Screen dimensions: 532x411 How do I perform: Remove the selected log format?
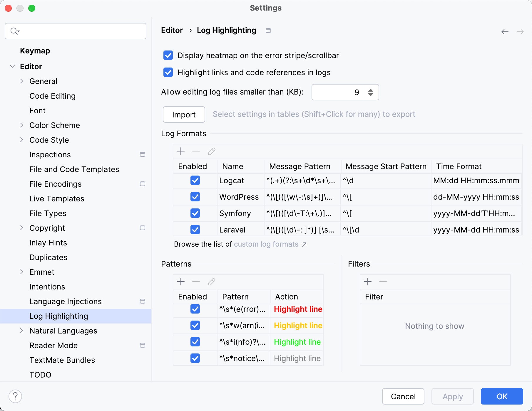pos(196,151)
